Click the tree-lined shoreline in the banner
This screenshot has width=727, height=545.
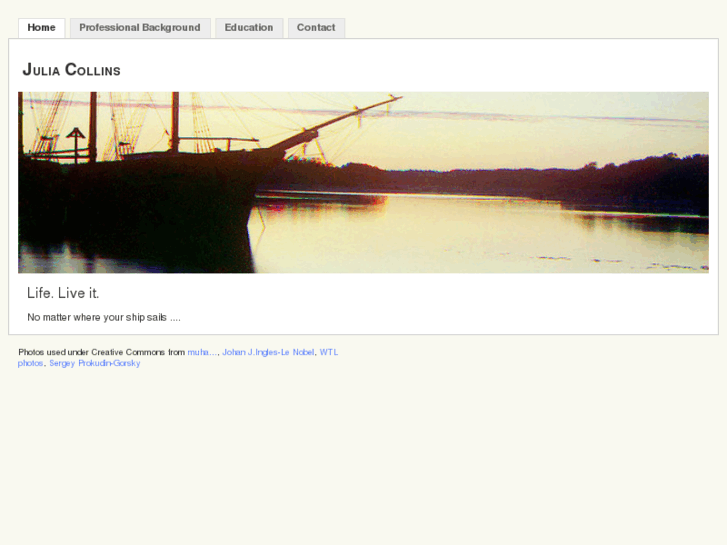533,183
